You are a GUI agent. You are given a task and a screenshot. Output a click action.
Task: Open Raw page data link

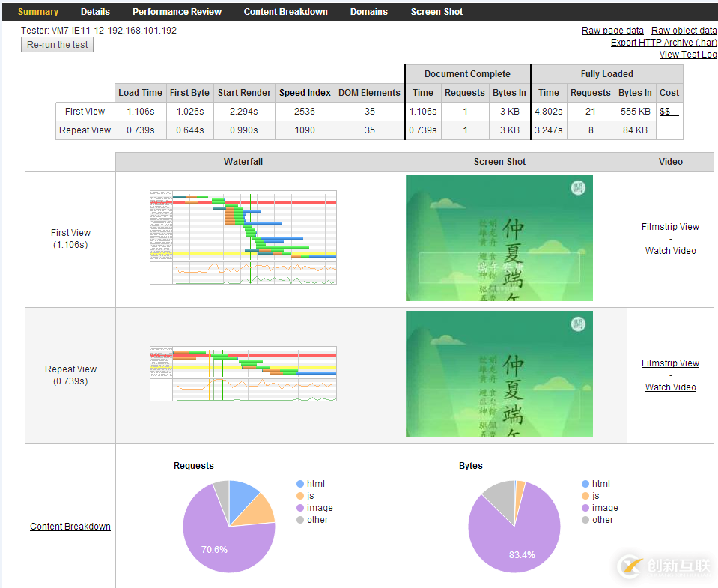point(612,31)
